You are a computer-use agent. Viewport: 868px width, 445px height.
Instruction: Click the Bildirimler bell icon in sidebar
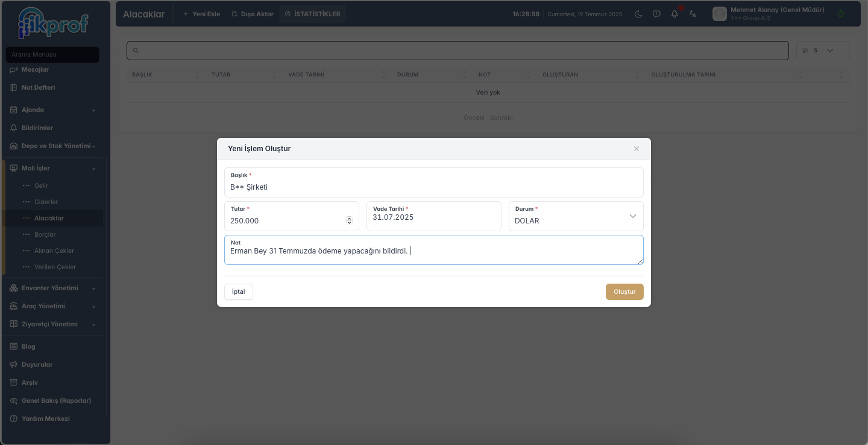tap(14, 128)
